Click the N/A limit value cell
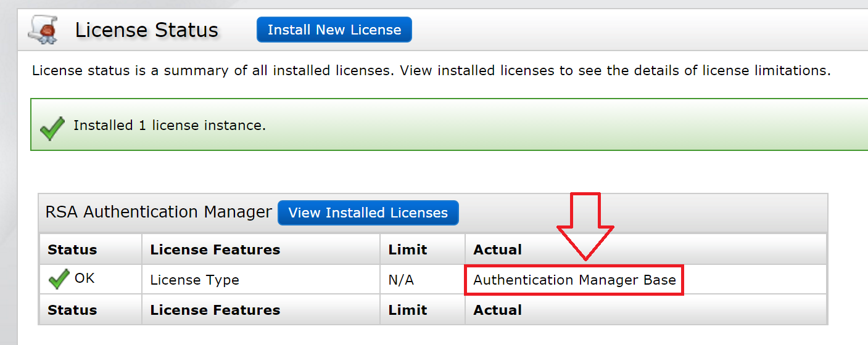868x345 pixels. pyautogui.click(x=401, y=280)
